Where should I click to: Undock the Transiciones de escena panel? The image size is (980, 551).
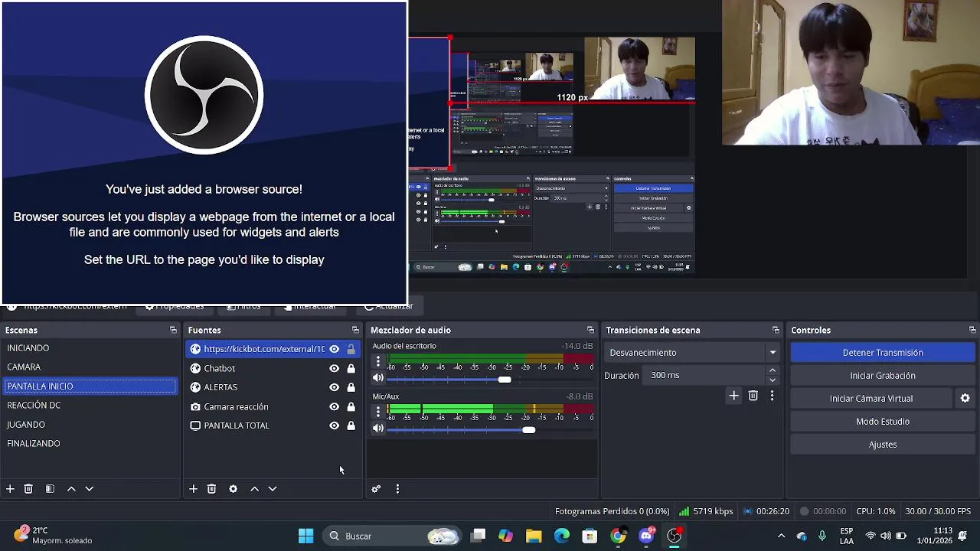pos(776,330)
